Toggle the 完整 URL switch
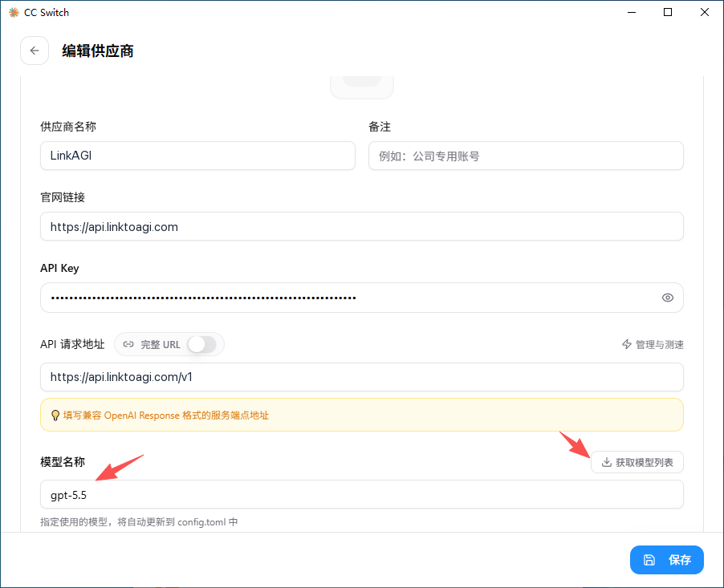The width and height of the screenshot is (724, 588). pos(201,344)
